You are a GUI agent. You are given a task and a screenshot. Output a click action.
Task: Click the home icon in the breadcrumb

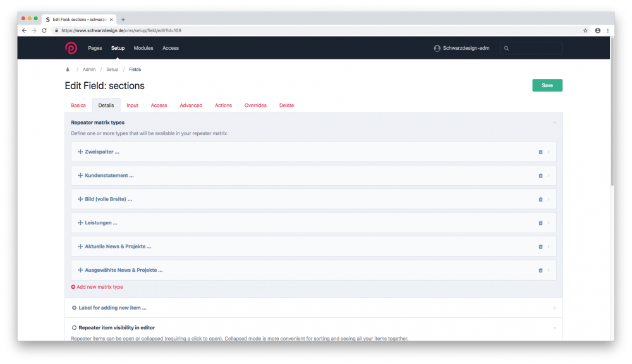[68, 69]
